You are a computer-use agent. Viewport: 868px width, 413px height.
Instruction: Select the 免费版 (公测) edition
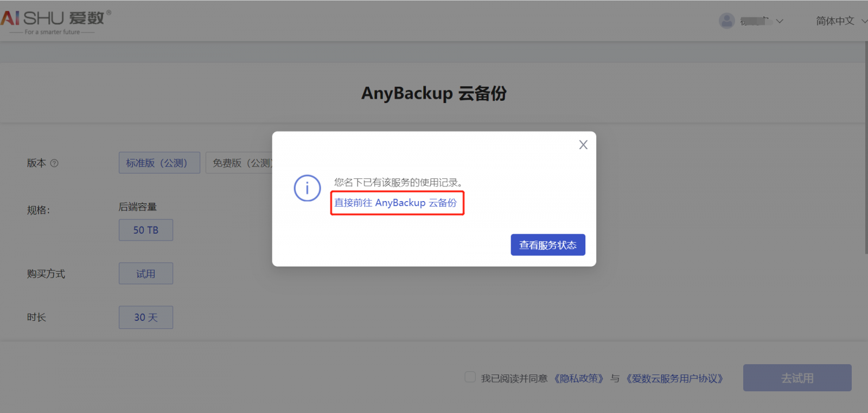[x=239, y=163]
